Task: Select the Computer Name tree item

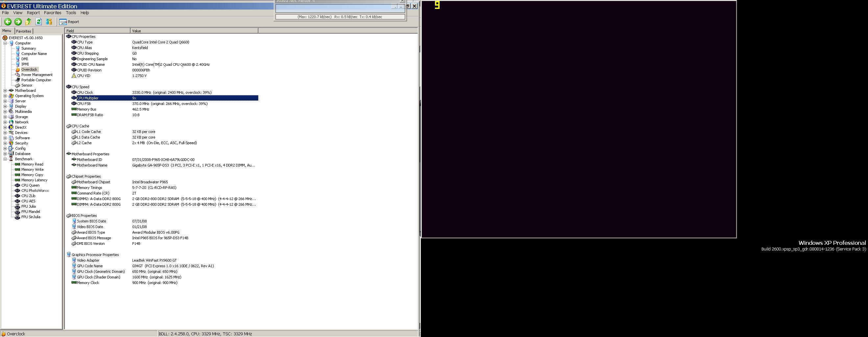Action: point(34,54)
